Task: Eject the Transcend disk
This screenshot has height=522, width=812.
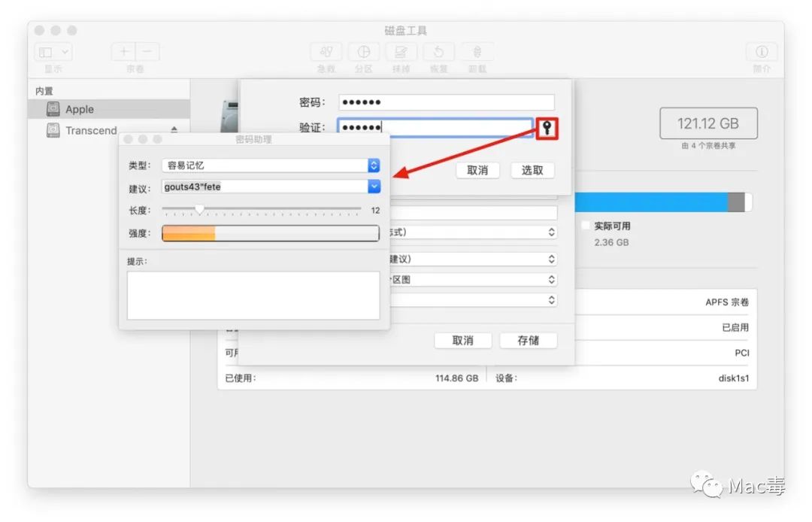Action: coord(174,130)
